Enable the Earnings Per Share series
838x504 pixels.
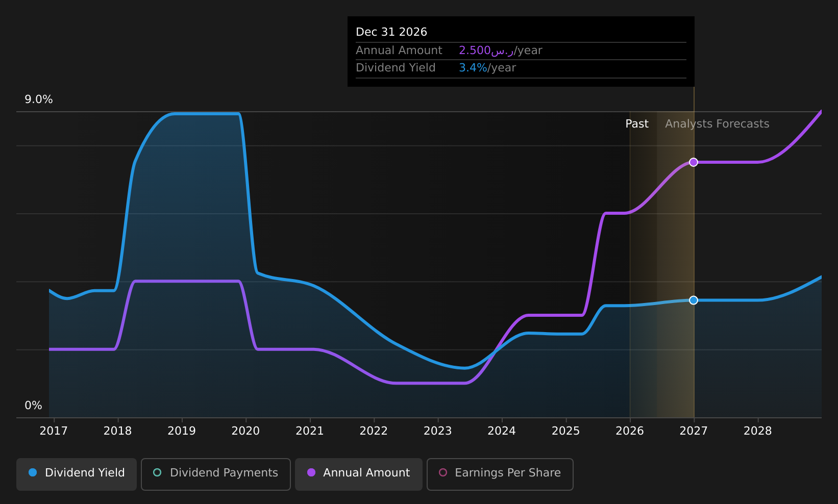[x=500, y=474]
